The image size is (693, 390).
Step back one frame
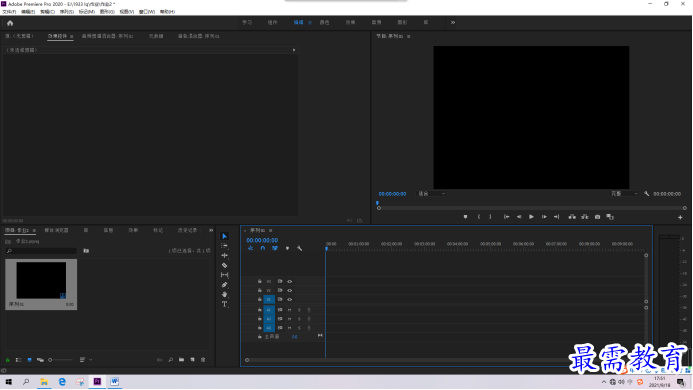point(519,217)
